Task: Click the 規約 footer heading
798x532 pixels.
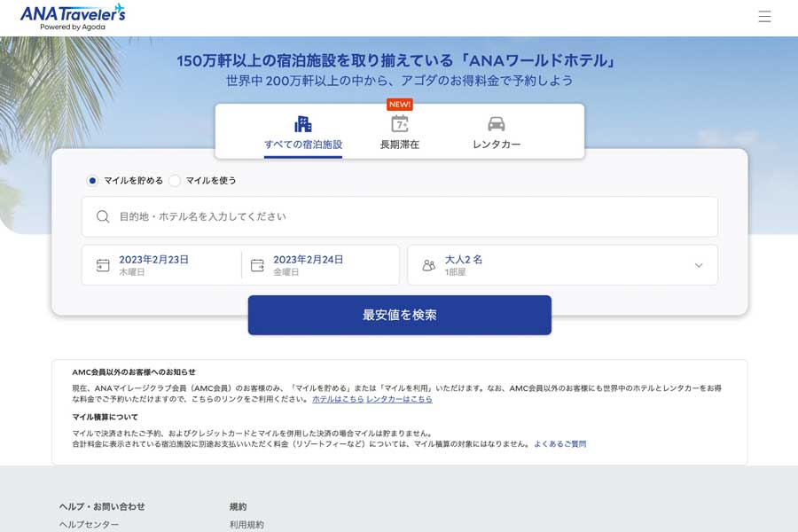Action: (x=238, y=506)
